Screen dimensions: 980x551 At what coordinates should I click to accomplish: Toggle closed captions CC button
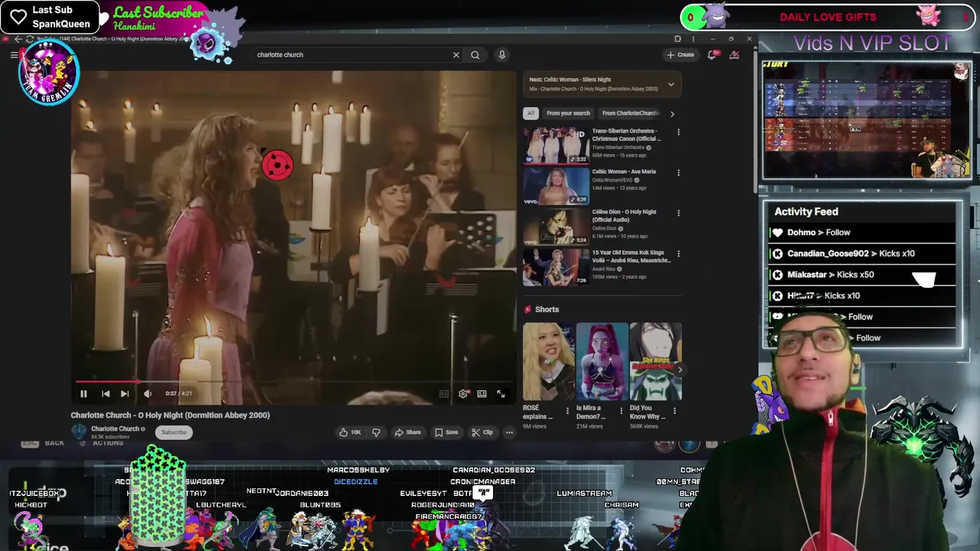444,393
